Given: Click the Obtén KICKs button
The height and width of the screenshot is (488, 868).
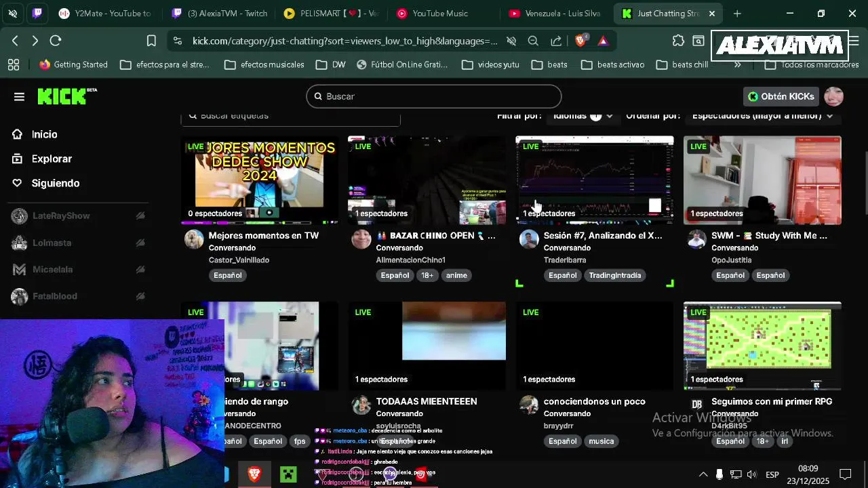Looking at the screenshot, I should tap(781, 96).
